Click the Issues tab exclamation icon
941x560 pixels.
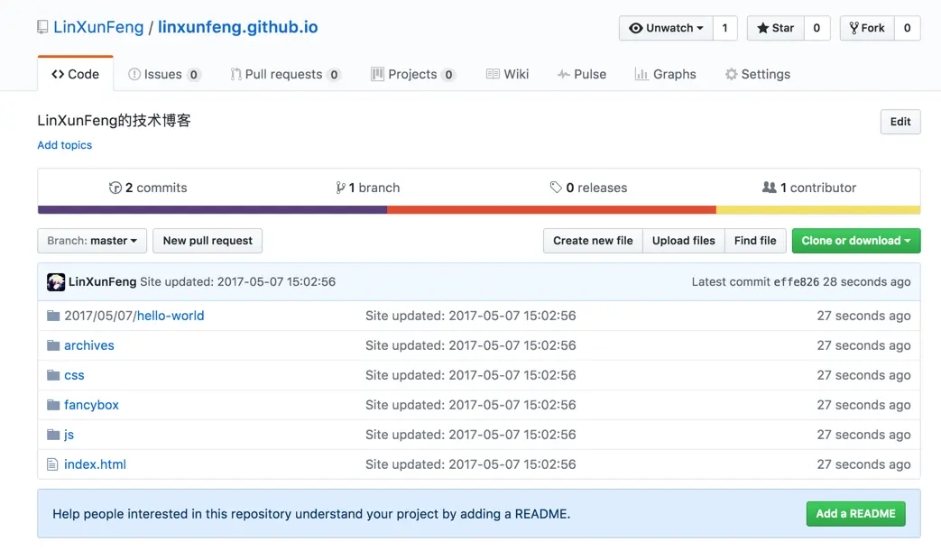134,74
